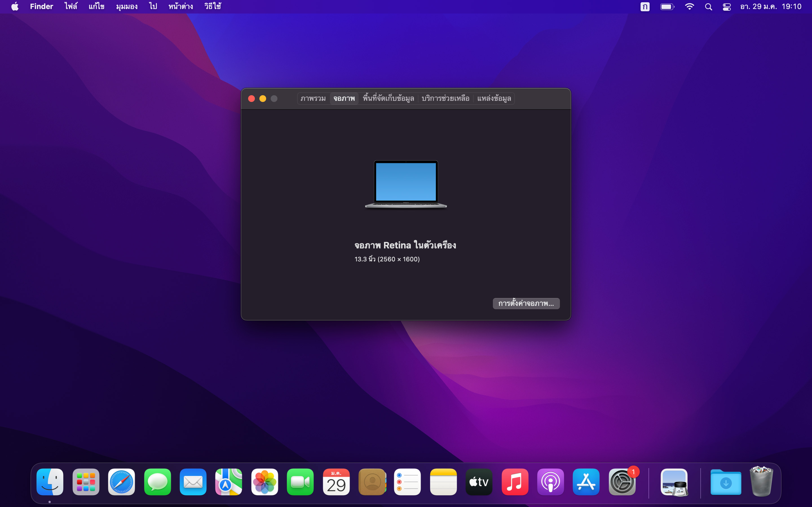
Task: Open System Preferences with notification badge
Action: 622,482
